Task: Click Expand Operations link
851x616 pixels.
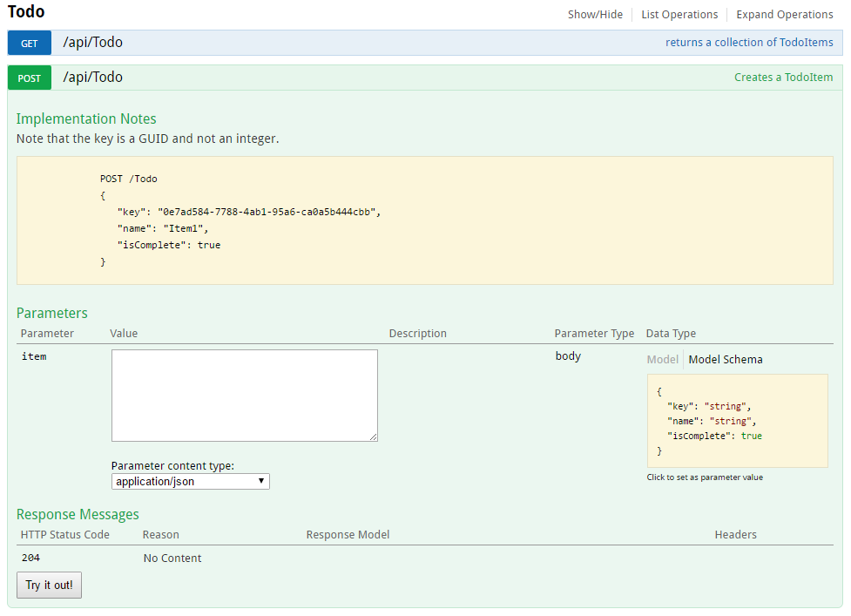Action: click(x=784, y=15)
